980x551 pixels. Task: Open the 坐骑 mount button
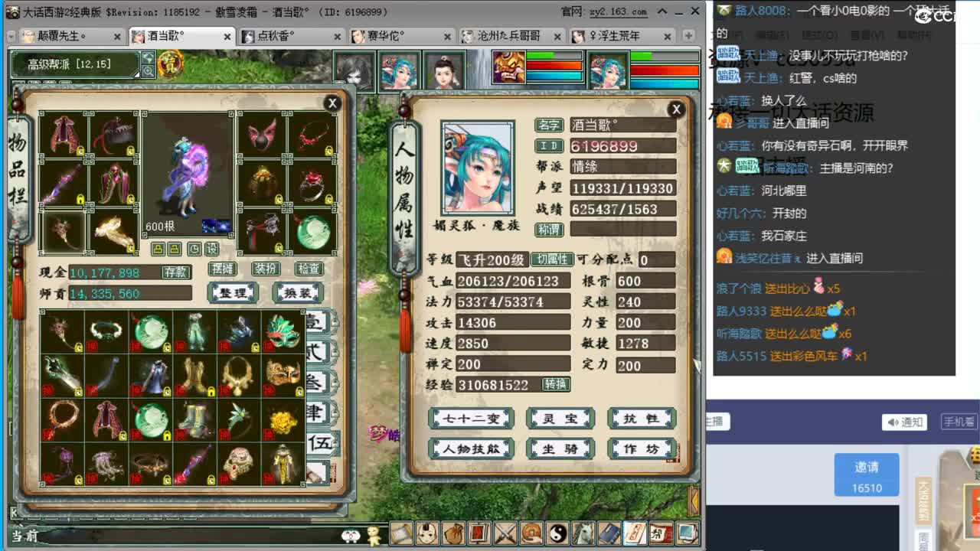click(560, 449)
